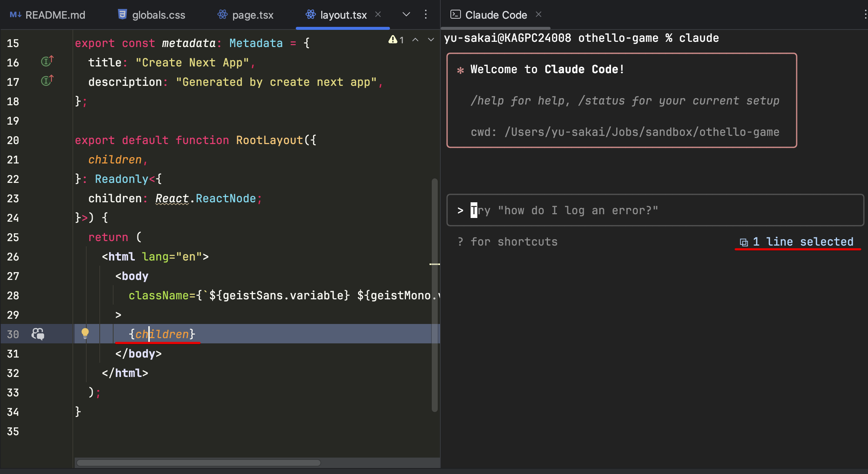The height and width of the screenshot is (474, 868).
Task: Open the hidden editor tabs chevron dropdown
Action: click(406, 15)
